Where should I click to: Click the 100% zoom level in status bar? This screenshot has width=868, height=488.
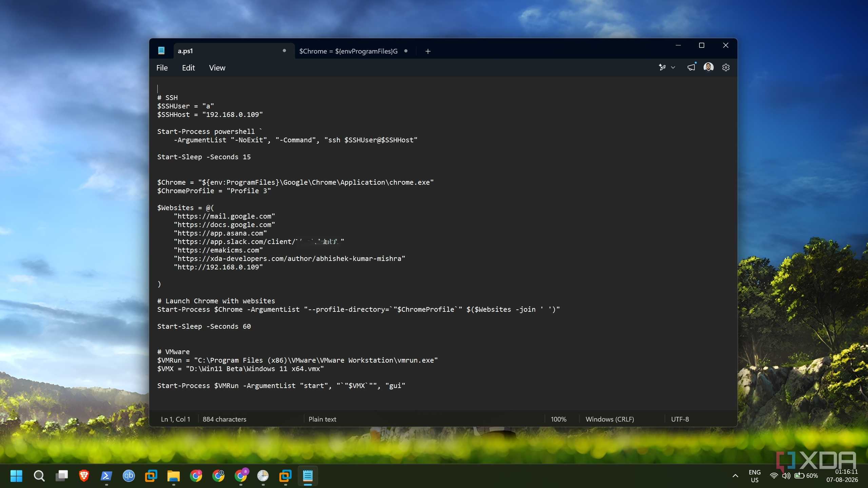coord(559,419)
